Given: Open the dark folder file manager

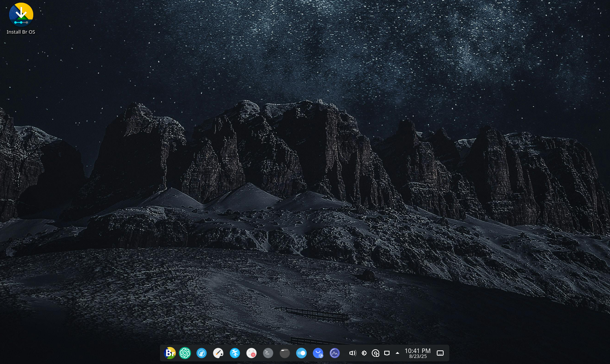Looking at the screenshot, I should coord(285,353).
